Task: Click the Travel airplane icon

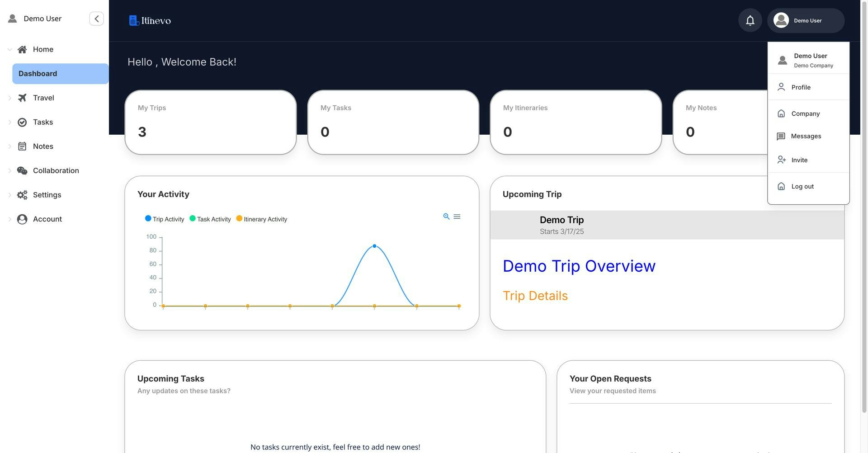Action: pos(22,98)
